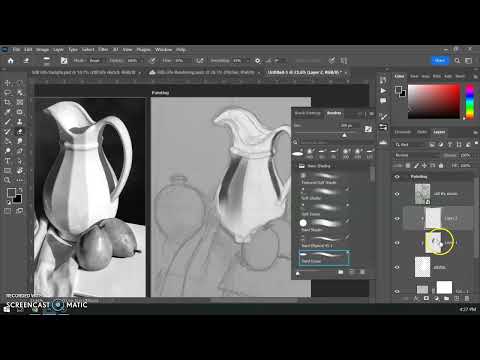The image size is (480, 360).
Task: Toggle visibility of the bottom background layer
Action: [x=397, y=291]
